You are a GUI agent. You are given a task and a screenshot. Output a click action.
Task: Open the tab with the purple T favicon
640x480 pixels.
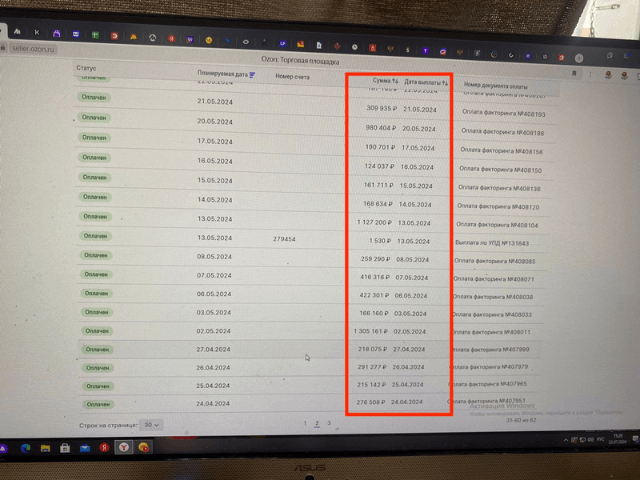425,51
